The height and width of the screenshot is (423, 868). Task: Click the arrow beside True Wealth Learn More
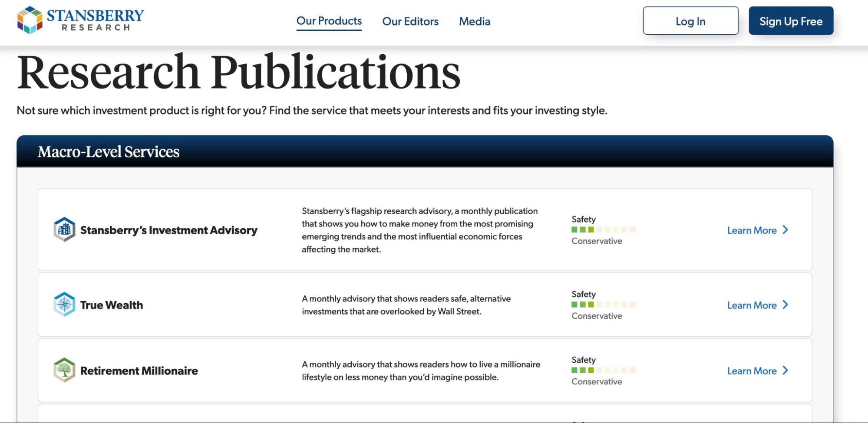coord(785,305)
